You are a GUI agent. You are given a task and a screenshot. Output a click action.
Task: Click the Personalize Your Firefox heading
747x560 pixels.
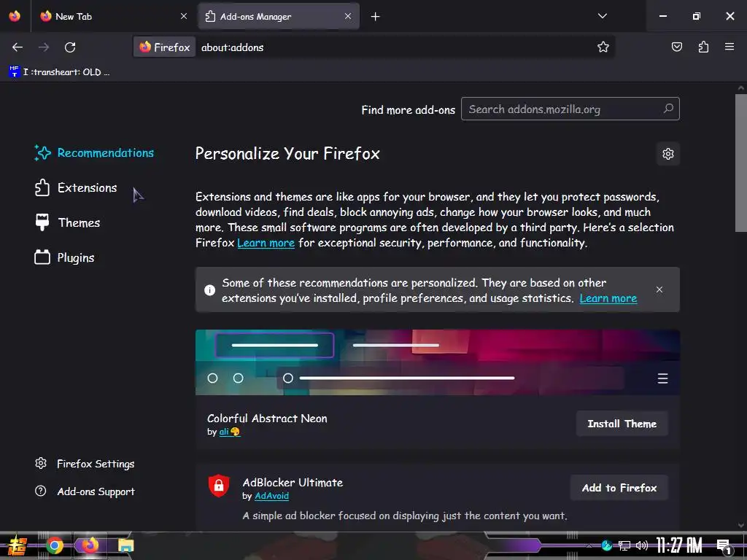[287, 154]
